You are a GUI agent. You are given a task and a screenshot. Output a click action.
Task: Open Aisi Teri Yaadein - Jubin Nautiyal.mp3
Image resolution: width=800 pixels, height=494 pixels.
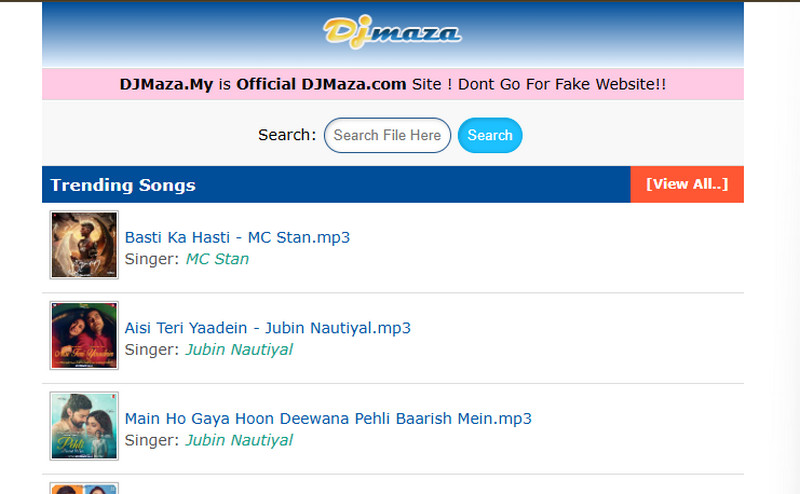(267, 328)
